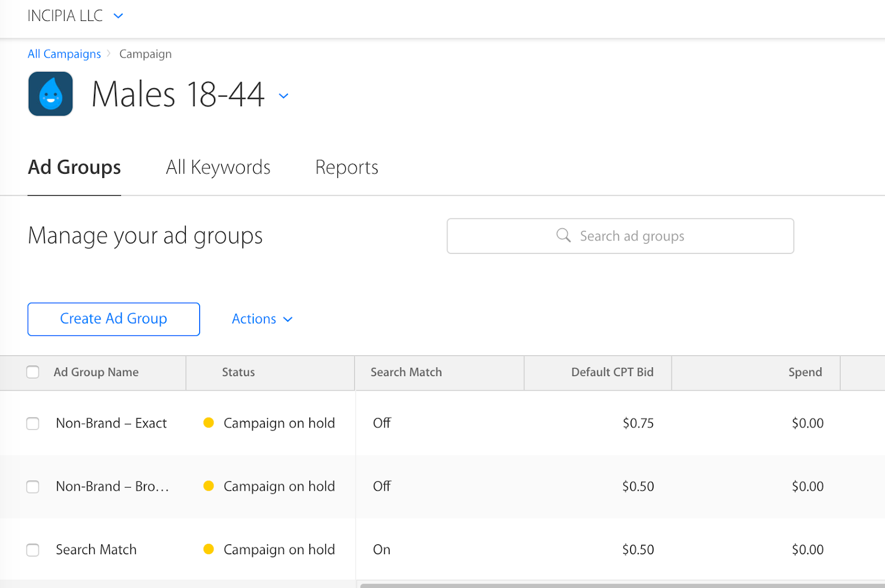The image size is (885, 588).
Task: Sort by the Spend column header
Action: tap(805, 372)
